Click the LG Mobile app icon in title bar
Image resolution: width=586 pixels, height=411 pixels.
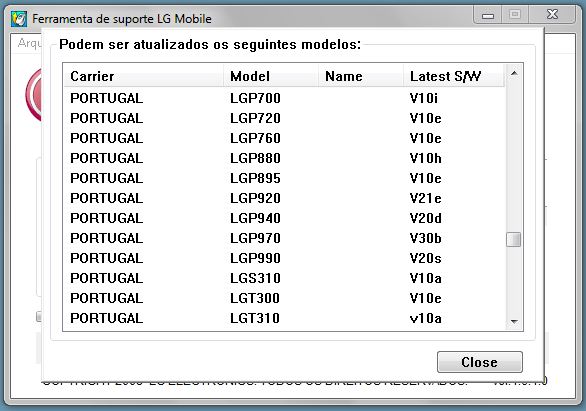tap(19, 19)
